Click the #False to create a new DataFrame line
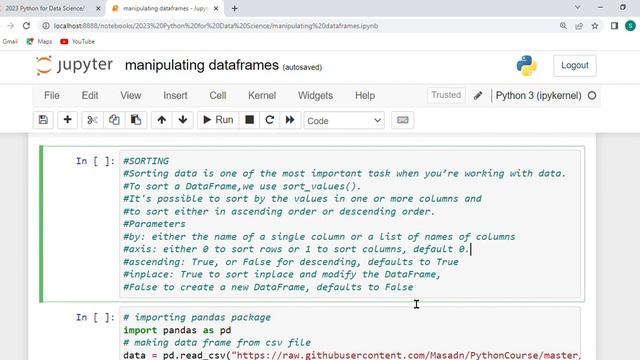 tap(268, 287)
